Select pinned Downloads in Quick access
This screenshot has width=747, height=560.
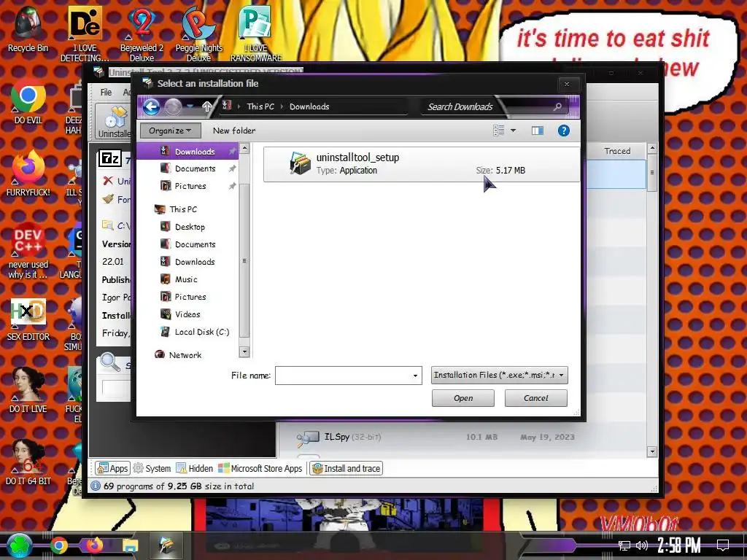coord(195,152)
